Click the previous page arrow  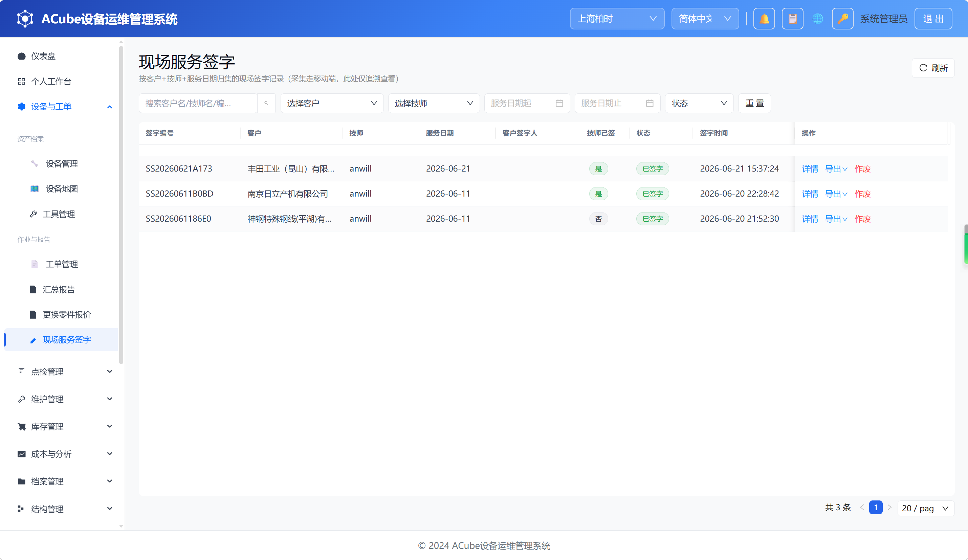tap(862, 507)
